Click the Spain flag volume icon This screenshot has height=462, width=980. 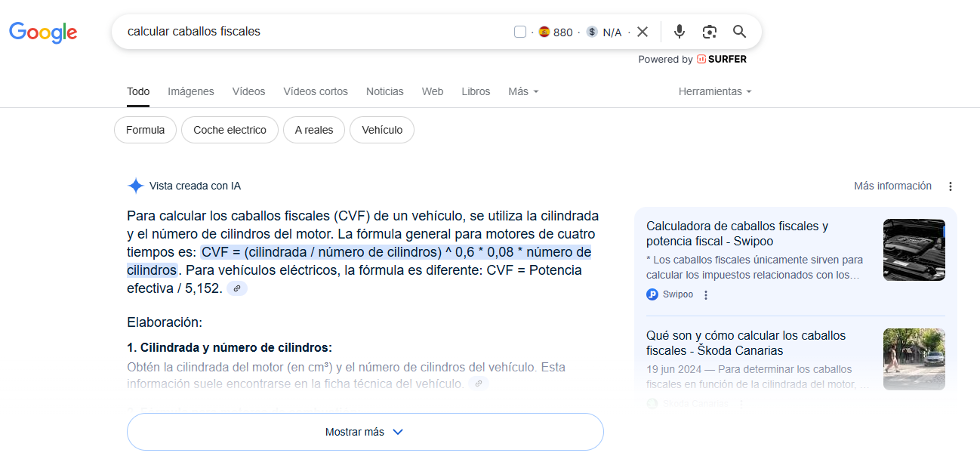point(544,32)
